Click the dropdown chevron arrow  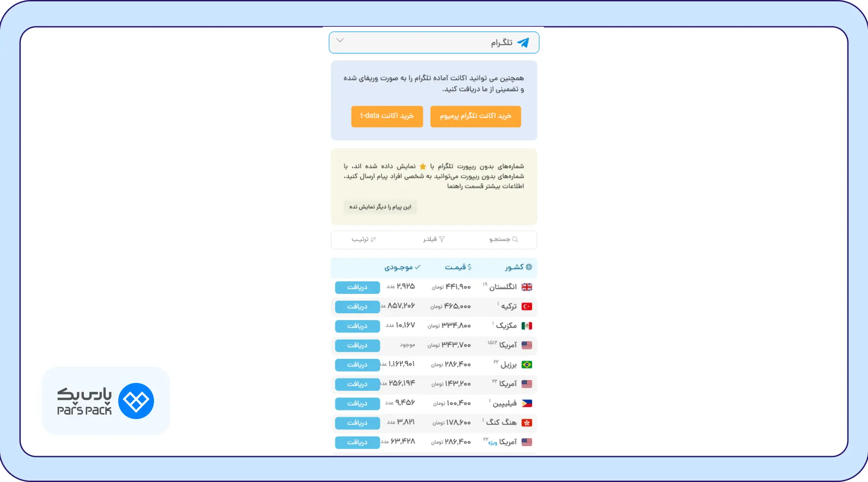(x=340, y=40)
